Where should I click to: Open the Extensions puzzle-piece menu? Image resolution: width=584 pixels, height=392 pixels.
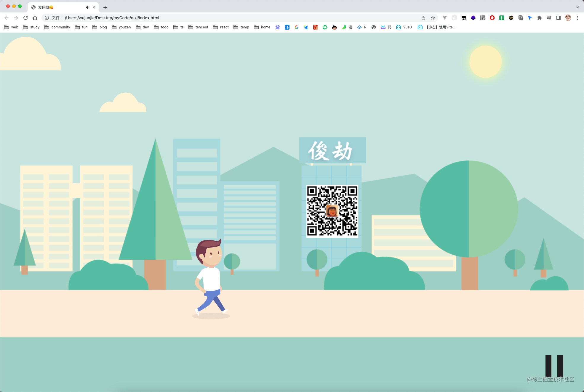(x=540, y=18)
